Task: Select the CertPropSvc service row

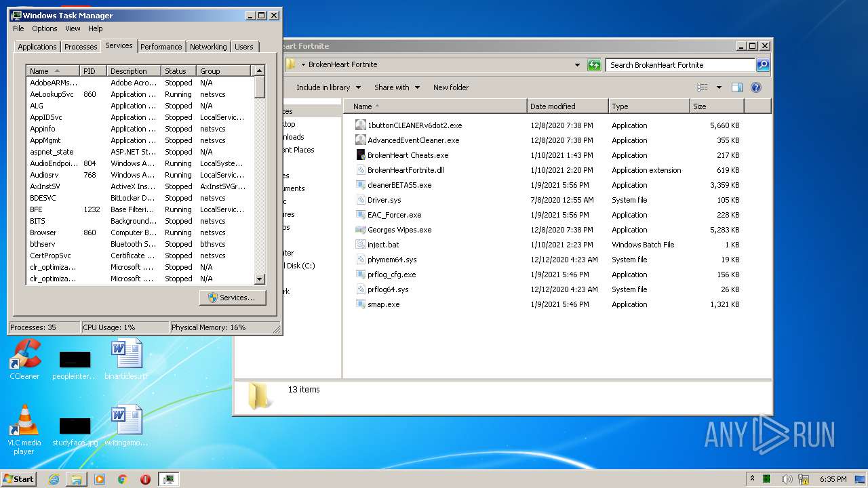Action: click(x=140, y=256)
